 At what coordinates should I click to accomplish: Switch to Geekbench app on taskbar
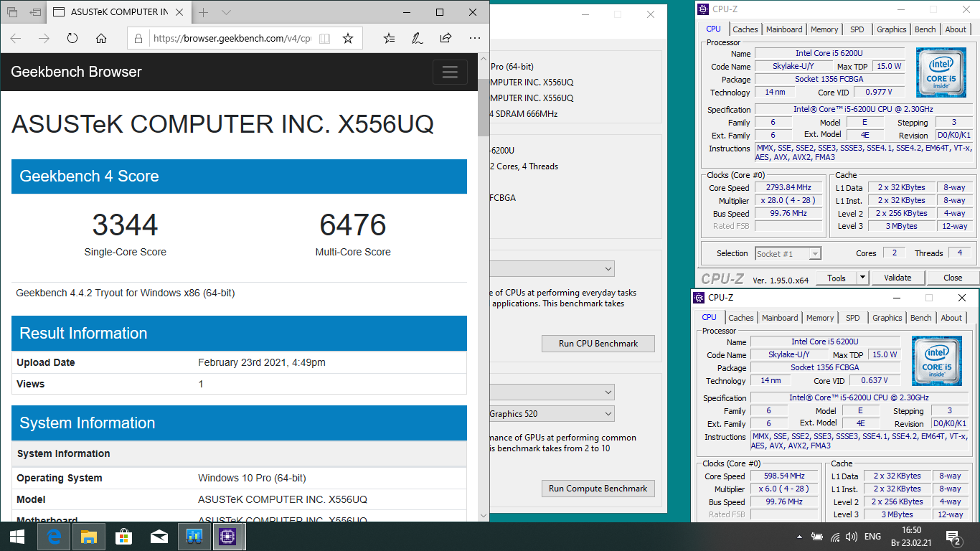click(x=194, y=536)
